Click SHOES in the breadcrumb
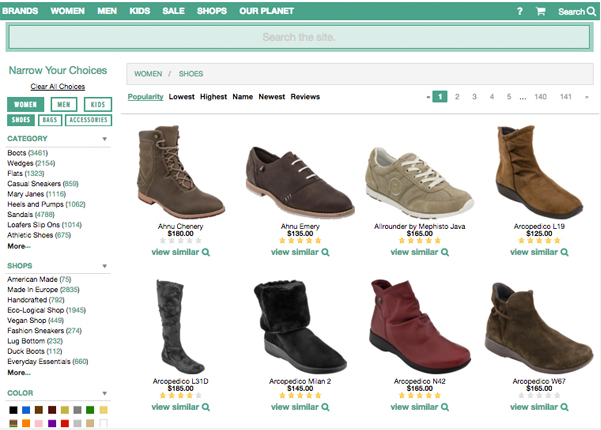 pos(191,74)
